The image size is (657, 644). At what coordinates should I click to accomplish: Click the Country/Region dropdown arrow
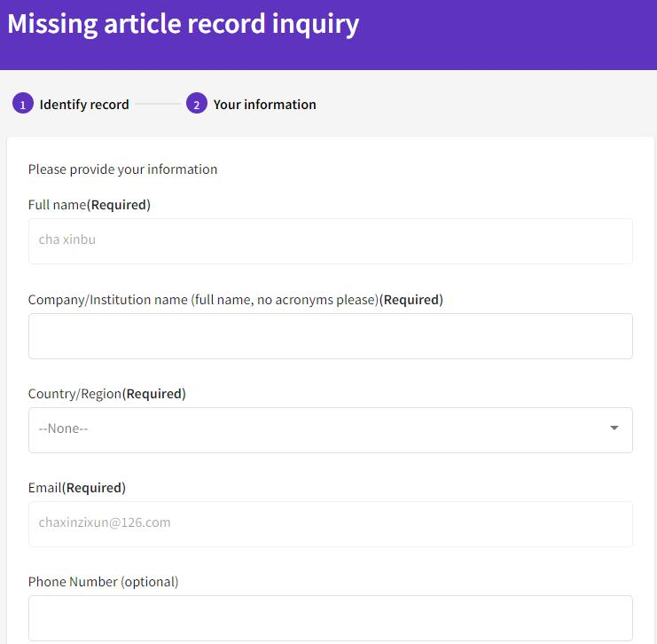pos(614,428)
